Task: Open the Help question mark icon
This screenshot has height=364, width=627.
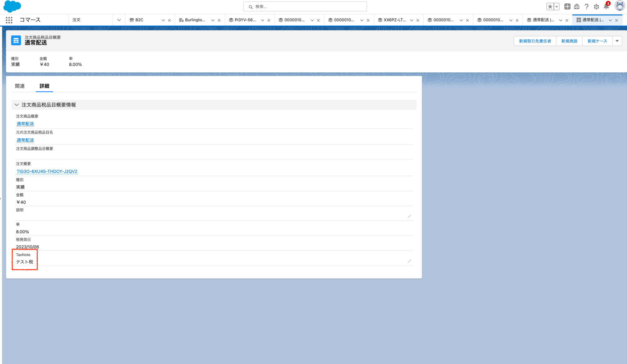Action: (x=587, y=6)
